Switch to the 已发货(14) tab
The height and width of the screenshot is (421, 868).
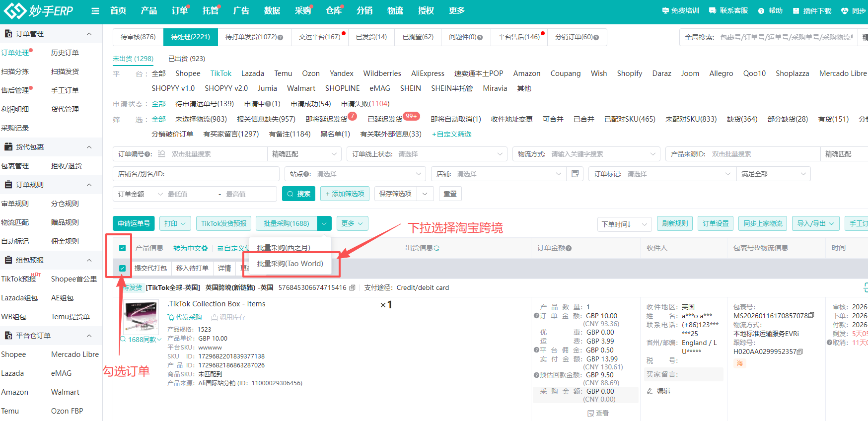371,37
